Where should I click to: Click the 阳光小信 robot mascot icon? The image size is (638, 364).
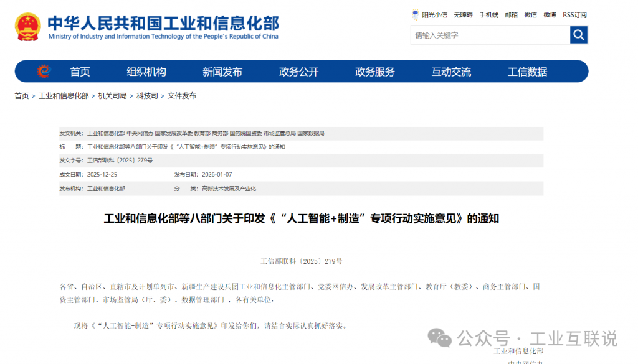pos(416,14)
